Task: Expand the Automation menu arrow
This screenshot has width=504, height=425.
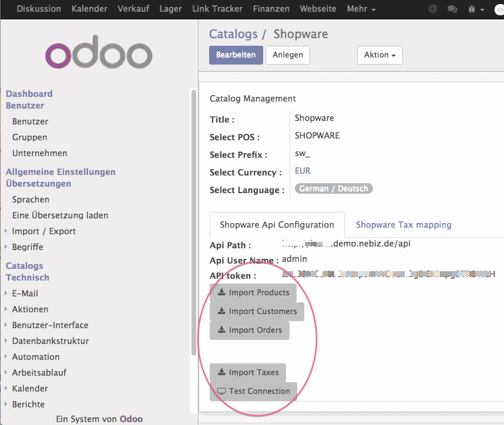Action: pos(6,356)
